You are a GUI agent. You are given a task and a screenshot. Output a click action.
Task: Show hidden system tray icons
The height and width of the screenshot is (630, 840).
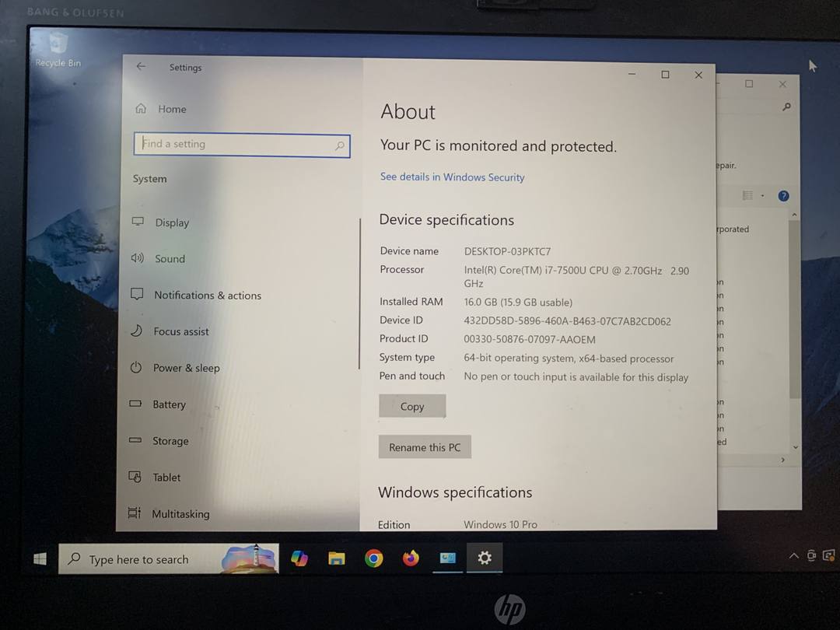coord(793,556)
